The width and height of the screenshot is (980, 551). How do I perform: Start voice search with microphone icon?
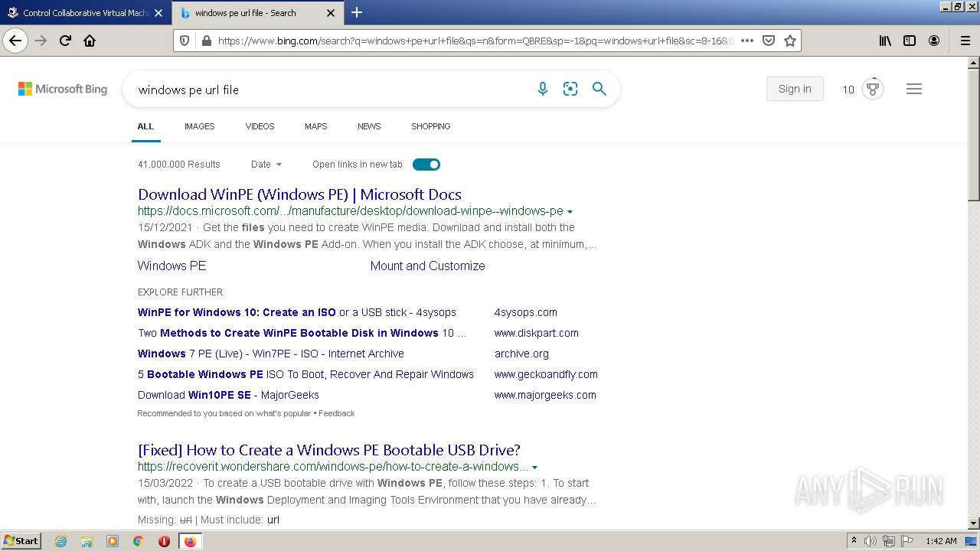coord(543,89)
